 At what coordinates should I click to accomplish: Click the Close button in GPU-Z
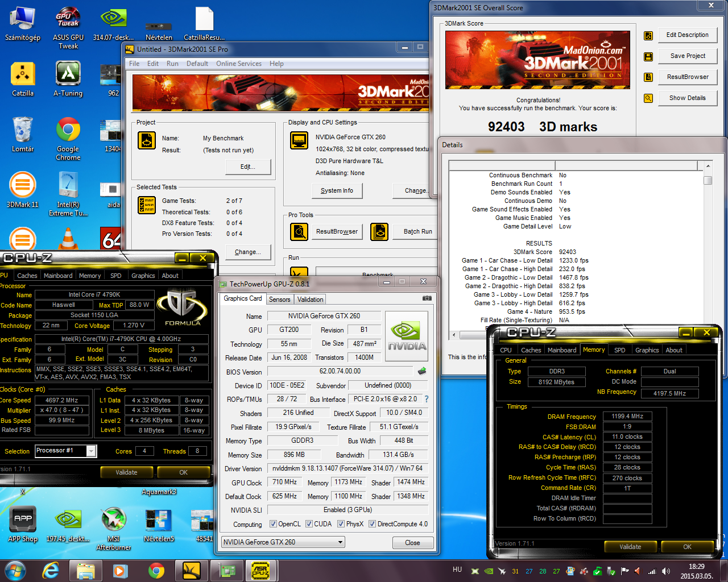click(413, 543)
